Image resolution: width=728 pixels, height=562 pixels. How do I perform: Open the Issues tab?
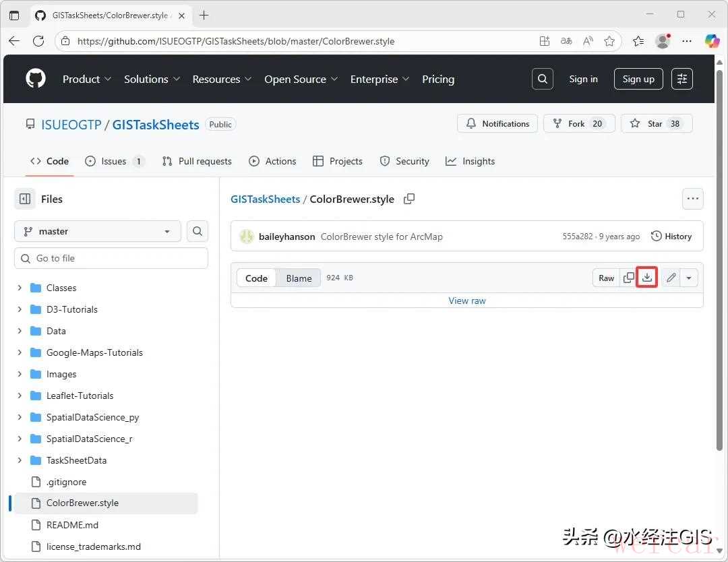[x=114, y=161]
